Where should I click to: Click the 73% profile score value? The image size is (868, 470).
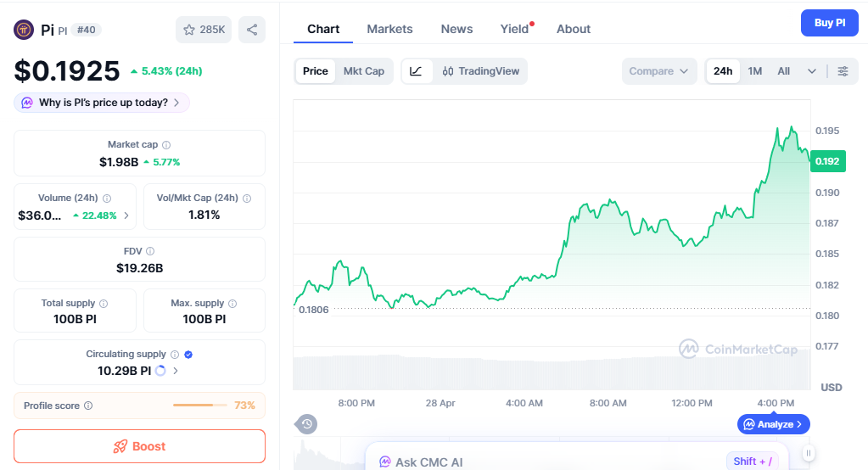click(244, 406)
